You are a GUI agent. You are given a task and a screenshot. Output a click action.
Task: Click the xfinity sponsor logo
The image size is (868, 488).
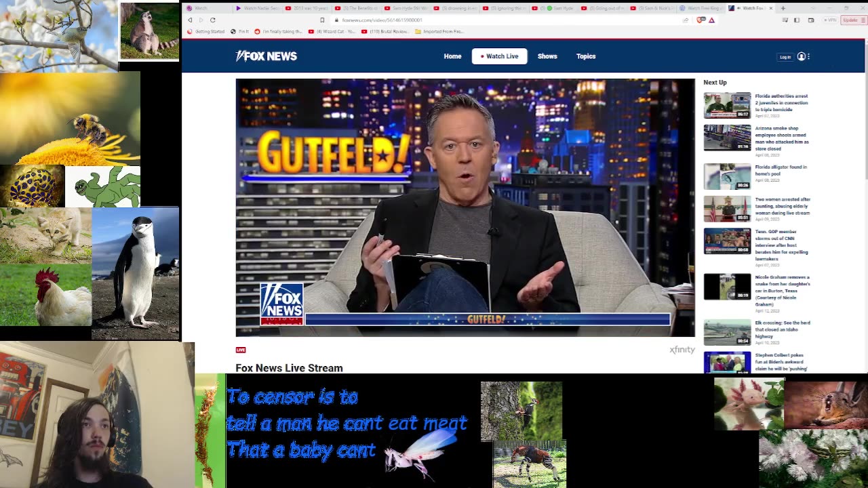(x=682, y=350)
